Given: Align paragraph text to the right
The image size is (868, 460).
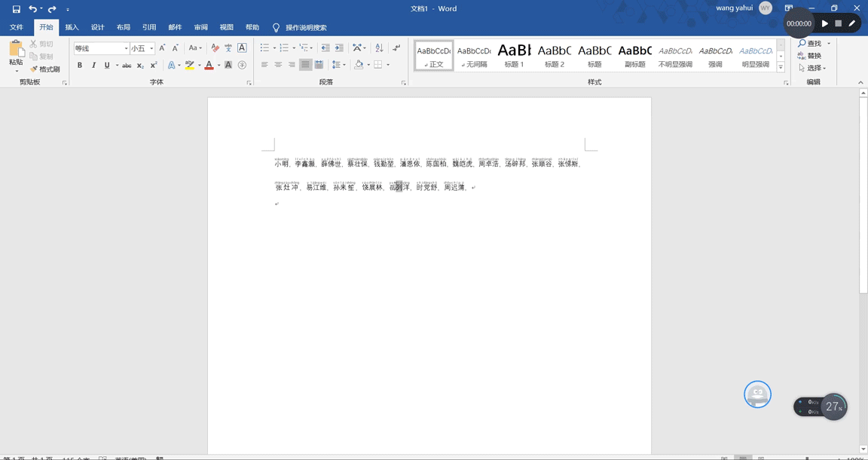Looking at the screenshot, I should (292, 65).
